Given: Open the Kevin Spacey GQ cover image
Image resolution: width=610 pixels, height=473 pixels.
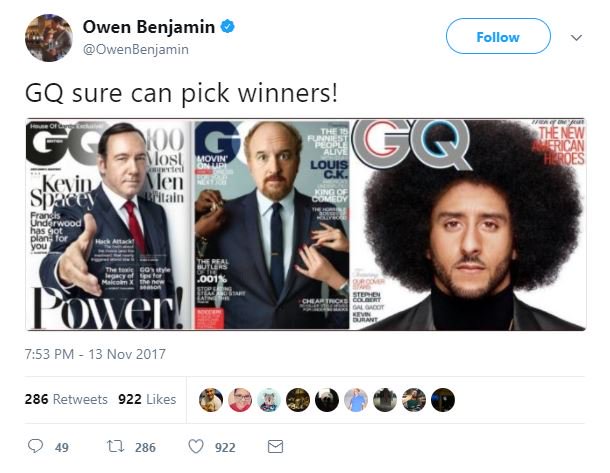Looking at the screenshot, I should point(109,225).
